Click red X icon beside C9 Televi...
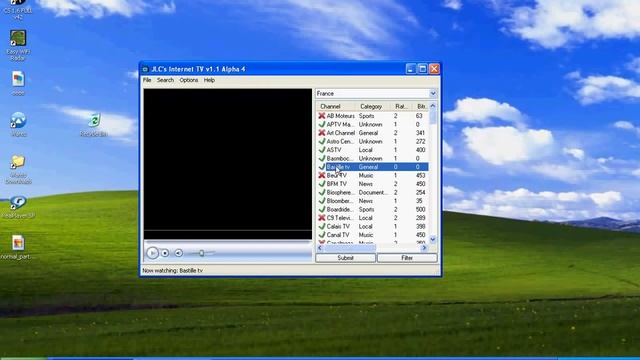Image resolution: width=640 pixels, height=360 pixels. tap(322, 218)
